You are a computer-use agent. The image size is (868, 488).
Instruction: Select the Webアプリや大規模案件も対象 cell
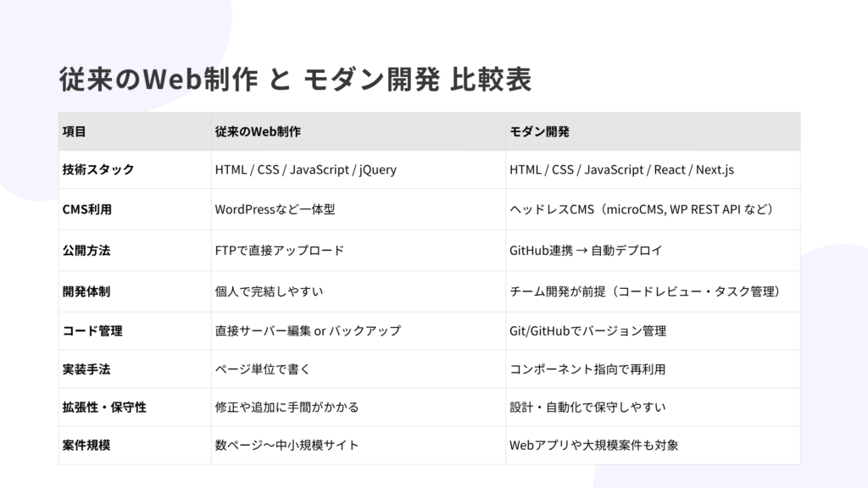(593, 445)
